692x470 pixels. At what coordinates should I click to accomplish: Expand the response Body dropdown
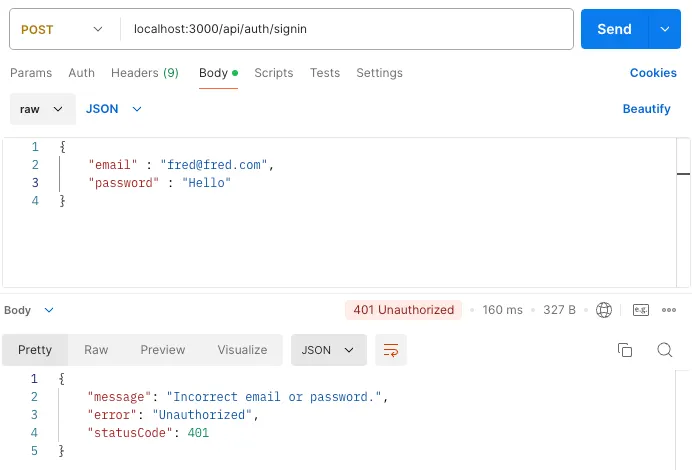point(30,310)
